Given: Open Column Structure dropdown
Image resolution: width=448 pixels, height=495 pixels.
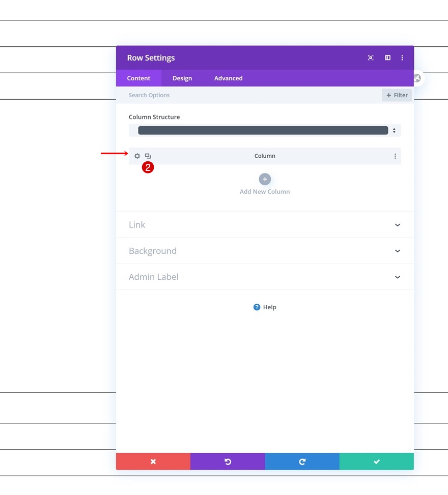Looking at the screenshot, I should [x=265, y=130].
